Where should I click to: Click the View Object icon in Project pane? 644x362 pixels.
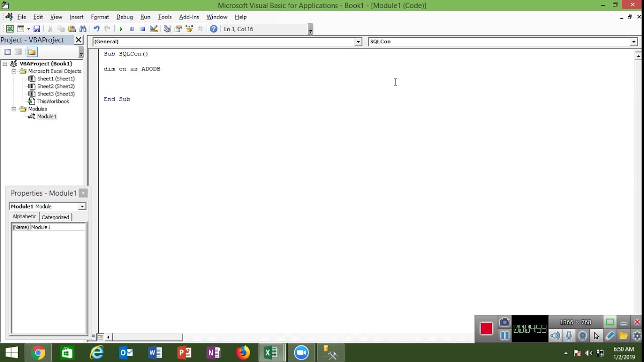(x=18, y=52)
